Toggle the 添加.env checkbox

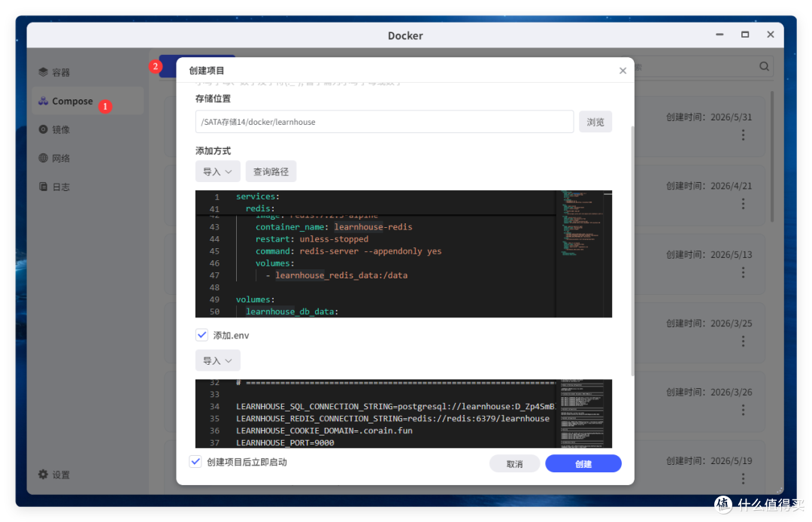(202, 335)
